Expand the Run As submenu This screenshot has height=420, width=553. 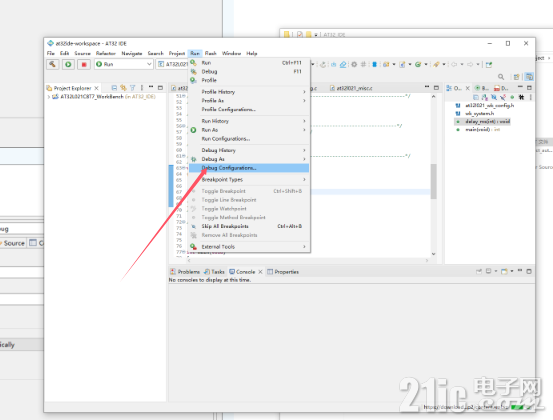249,130
